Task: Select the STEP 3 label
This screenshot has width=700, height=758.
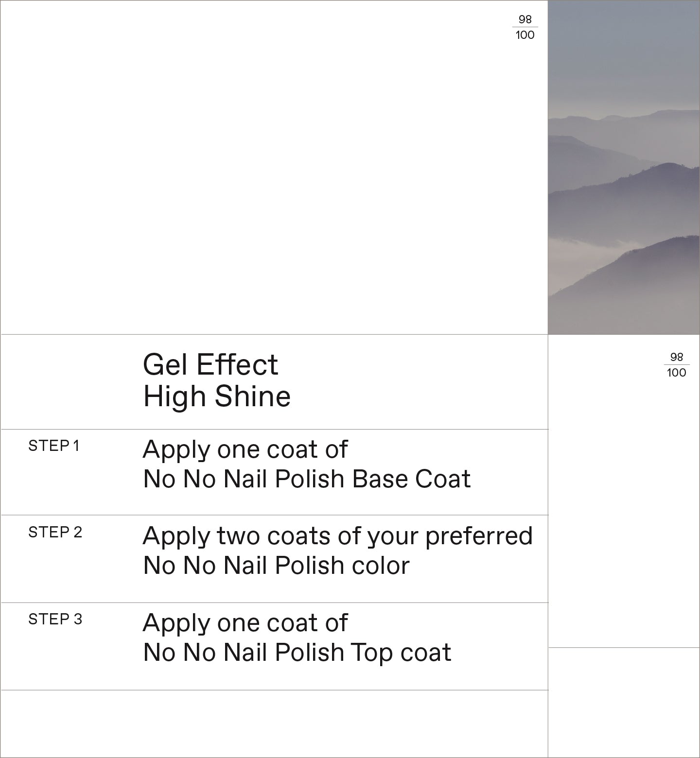Action: [x=55, y=620]
